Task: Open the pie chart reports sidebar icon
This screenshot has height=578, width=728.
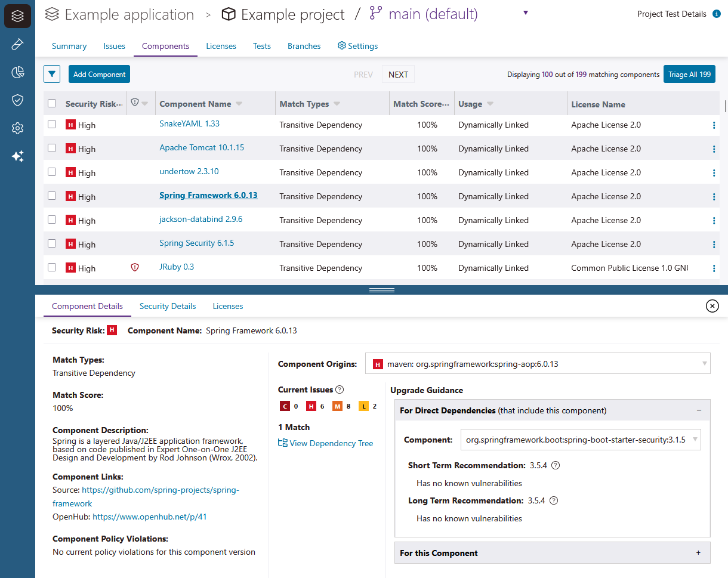Action: click(17, 72)
